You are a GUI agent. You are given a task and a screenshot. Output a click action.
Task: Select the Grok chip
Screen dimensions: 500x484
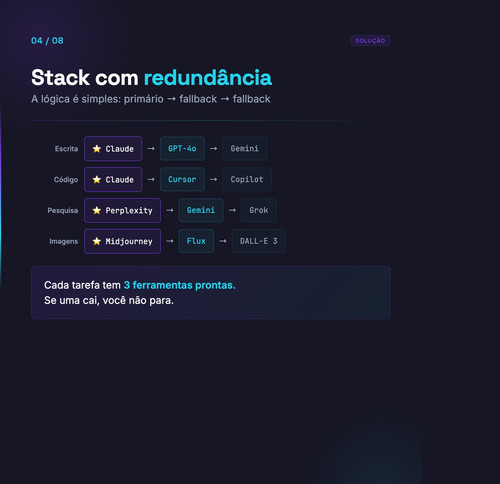pyautogui.click(x=259, y=210)
